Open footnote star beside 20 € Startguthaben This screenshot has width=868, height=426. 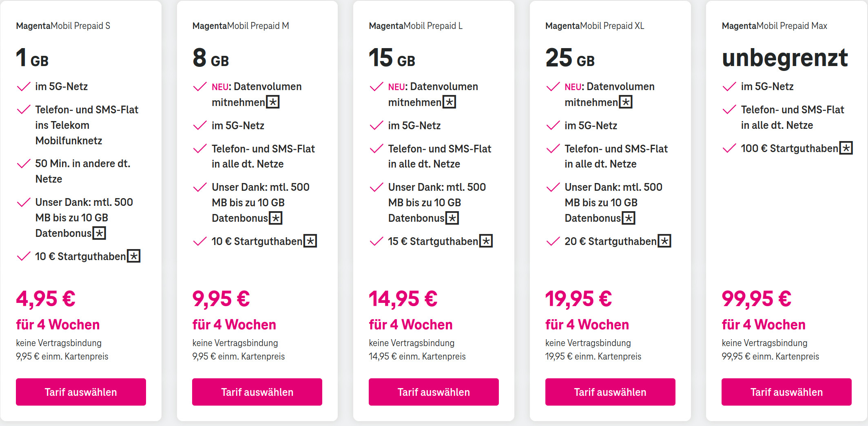665,241
